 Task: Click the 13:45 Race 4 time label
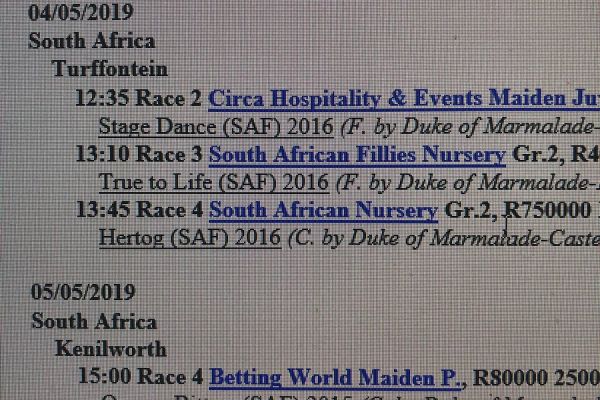[140, 210]
